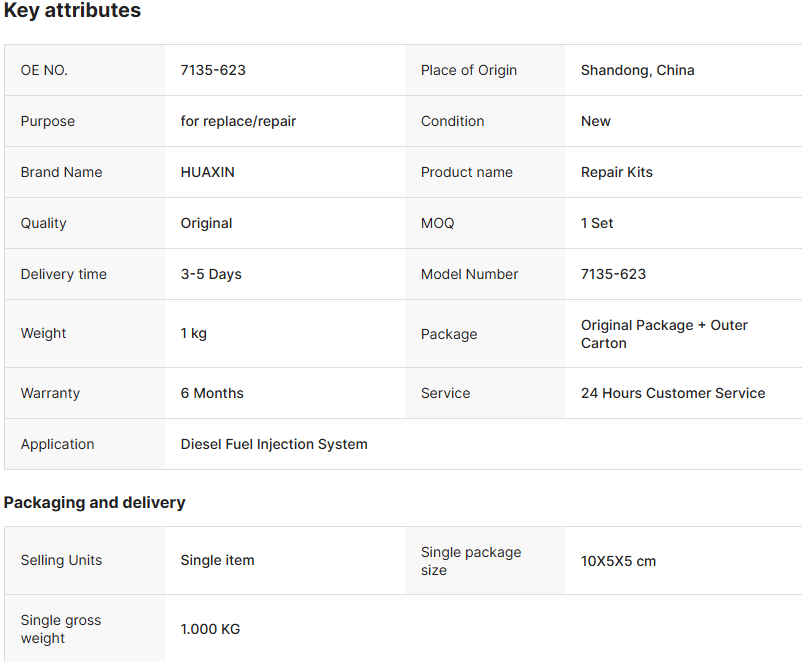Click the Repair Kits product name
This screenshot has width=802, height=662.
pyautogui.click(x=617, y=172)
